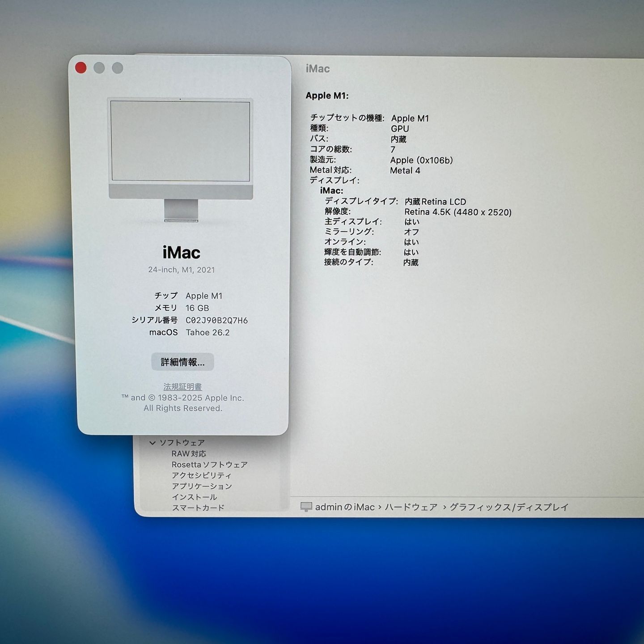
Task: Select the Apple (0x106b) vendor value
Action: pos(421,160)
